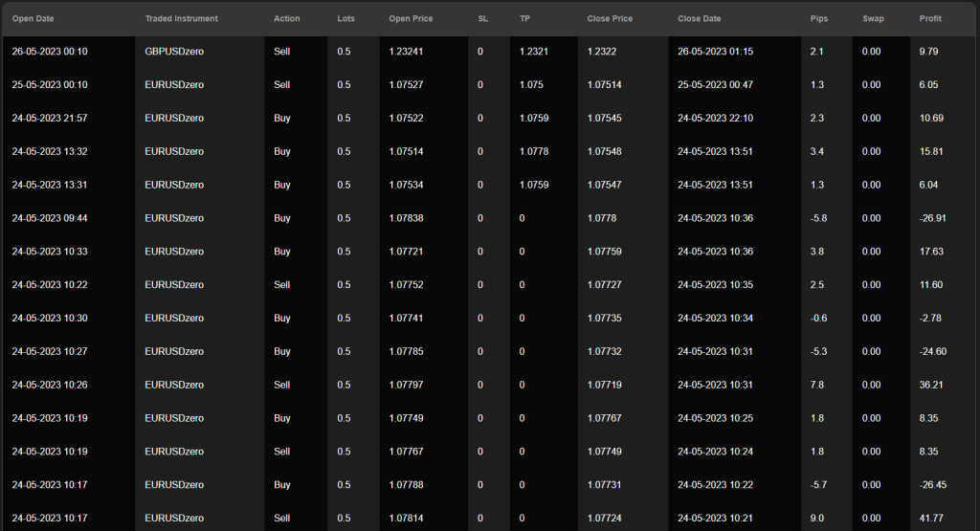The height and width of the screenshot is (531, 980).
Task: Sort the table by Pips header
Action: click(x=818, y=18)
